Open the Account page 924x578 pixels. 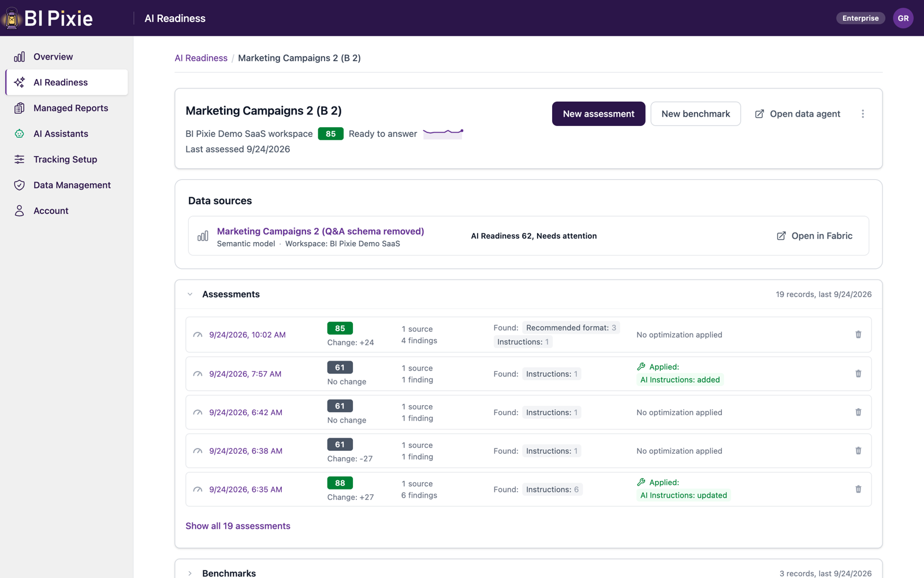[x=66, y=211]
